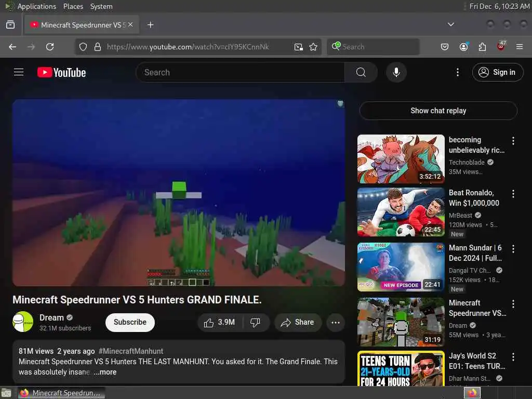The height and width of the screenshot is (399, 532).
Task: Click Dream channel avatar
Action: [x=23, y=322]
